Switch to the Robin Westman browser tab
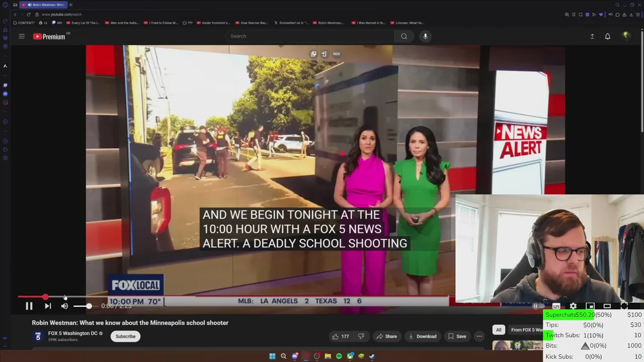644x362 pixels. [43, 5]
